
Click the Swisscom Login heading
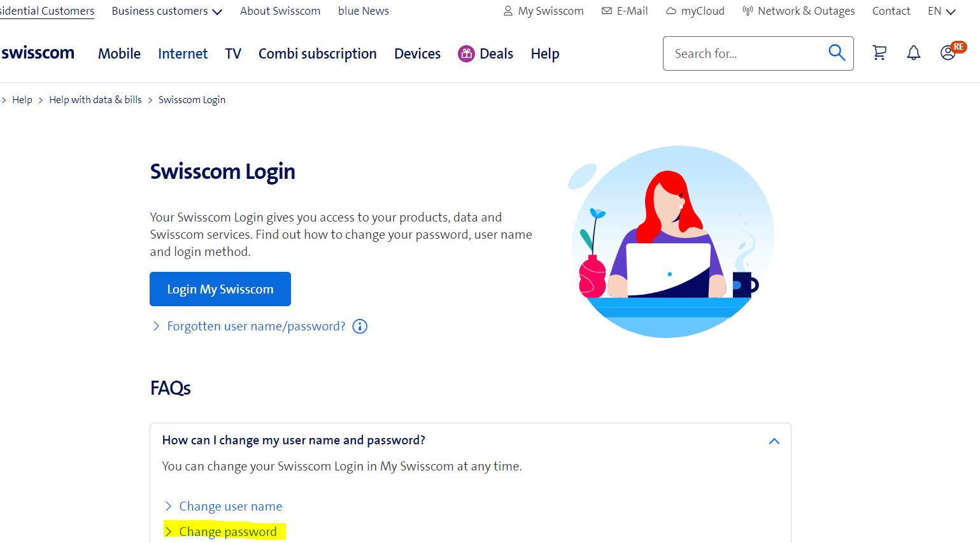223,172
